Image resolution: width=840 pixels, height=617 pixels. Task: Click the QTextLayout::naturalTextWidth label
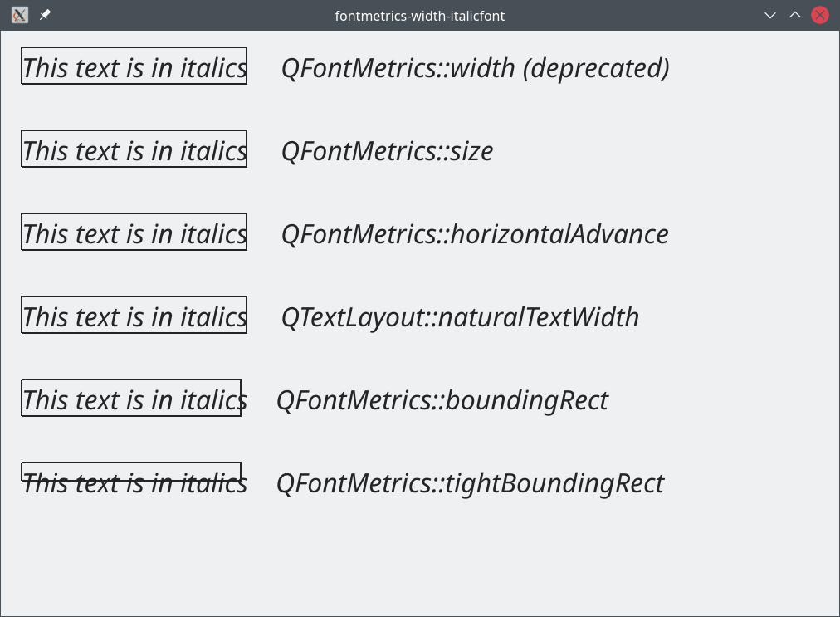point(460,316)
